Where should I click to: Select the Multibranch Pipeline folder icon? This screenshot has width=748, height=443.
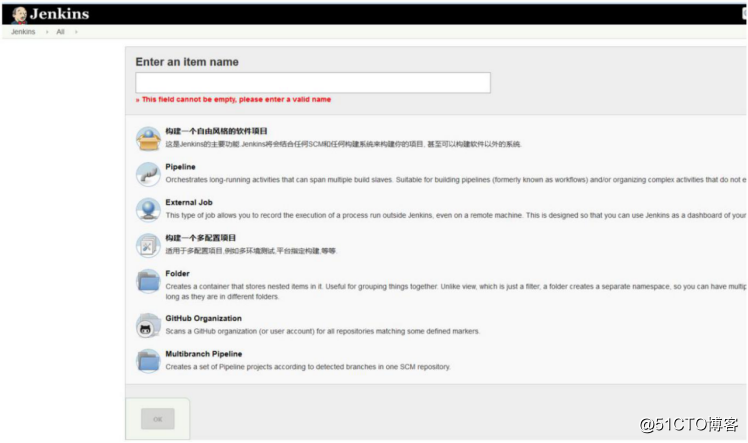[148, 361]
